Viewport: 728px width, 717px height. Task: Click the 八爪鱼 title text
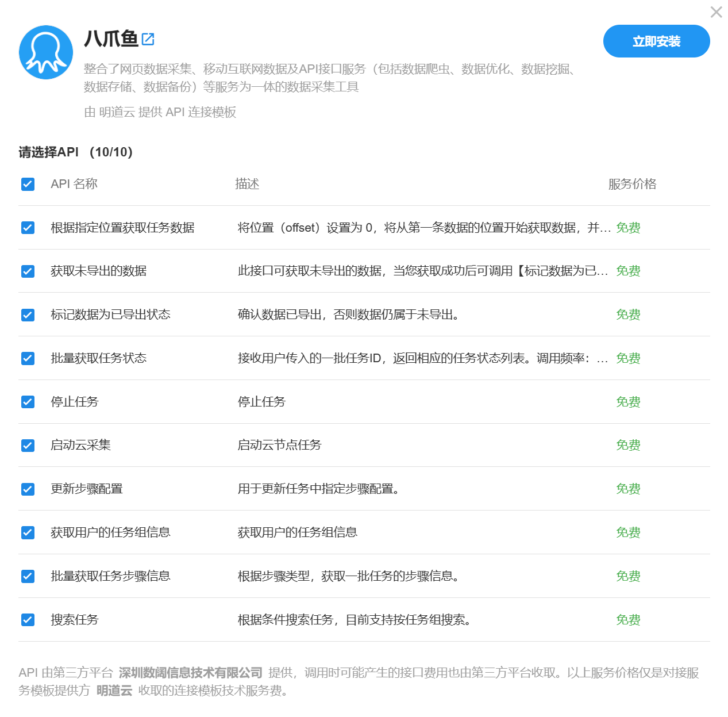(111, 39)
